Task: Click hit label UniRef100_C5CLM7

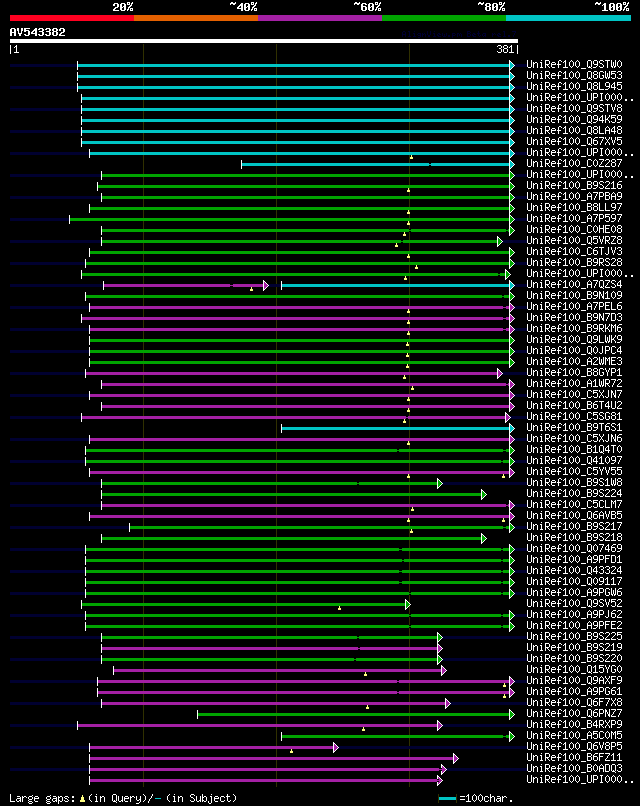Action: point(574,504)
